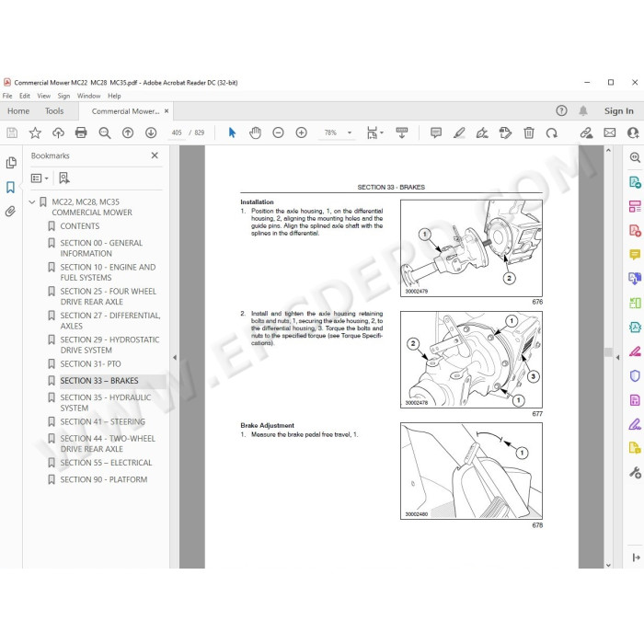Click the Export PDF tool in right pane
This screenshot has width=644, height=644.
[635, 182]
